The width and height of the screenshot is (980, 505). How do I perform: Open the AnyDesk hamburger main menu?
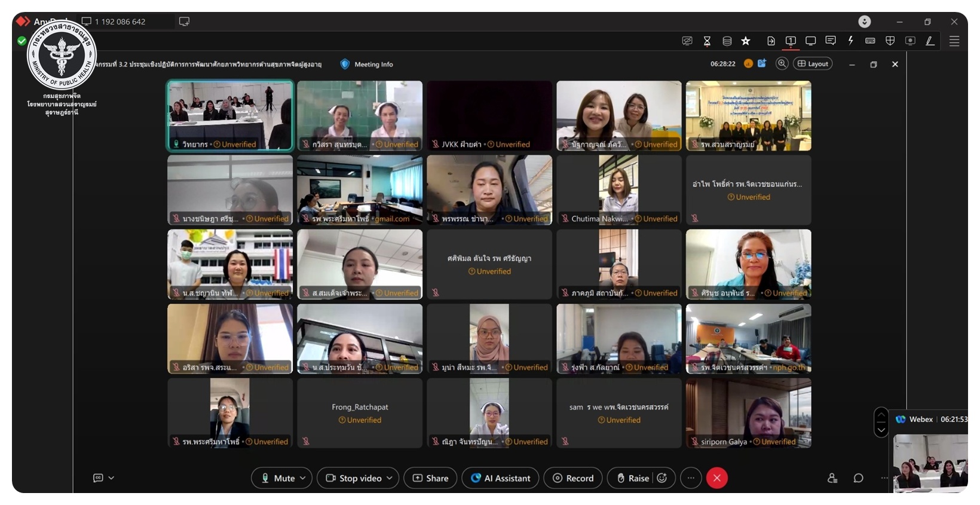[954, 41]
